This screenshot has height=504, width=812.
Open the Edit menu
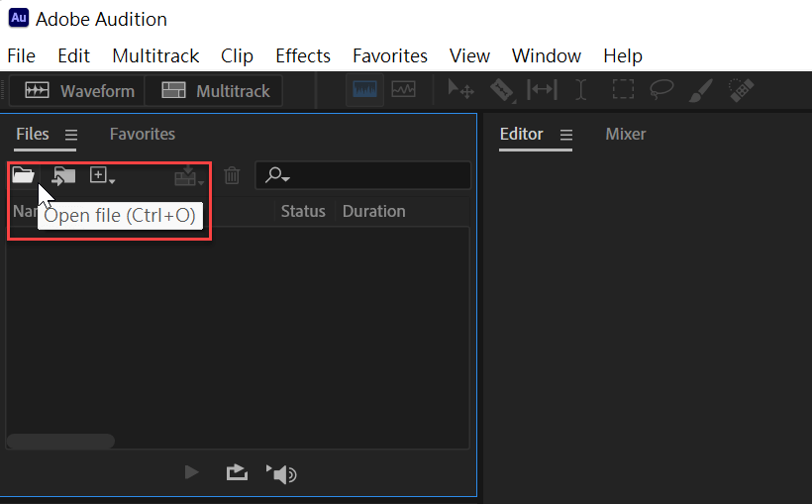(x=73, y=55)
